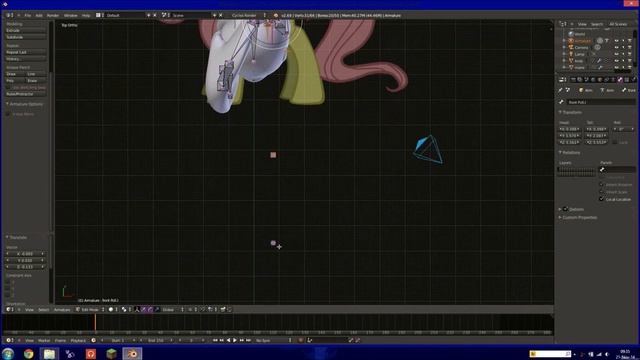Open the Render menu
Viewport: 640px width, 360px height.
coord(53,15)
